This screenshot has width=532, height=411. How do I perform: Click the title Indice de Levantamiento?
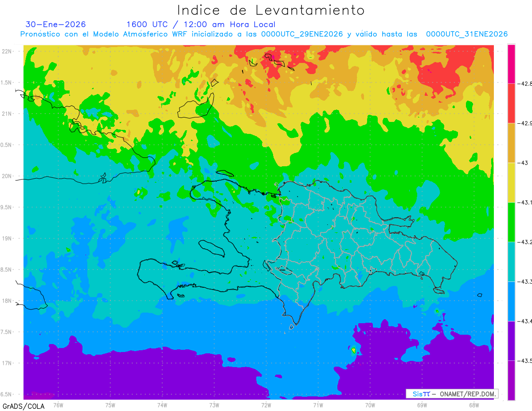pos(271,10)
